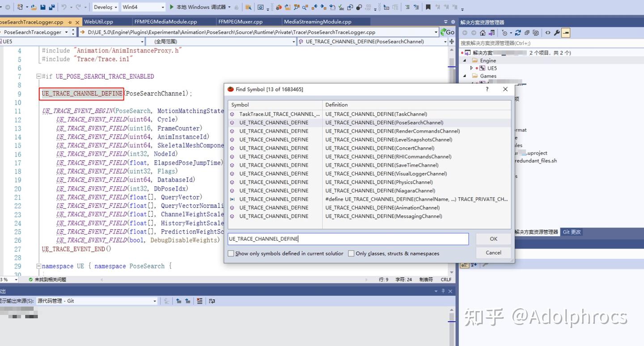
Task: Open the Win64 platform dropdown
Action: (x=163, y=7)
